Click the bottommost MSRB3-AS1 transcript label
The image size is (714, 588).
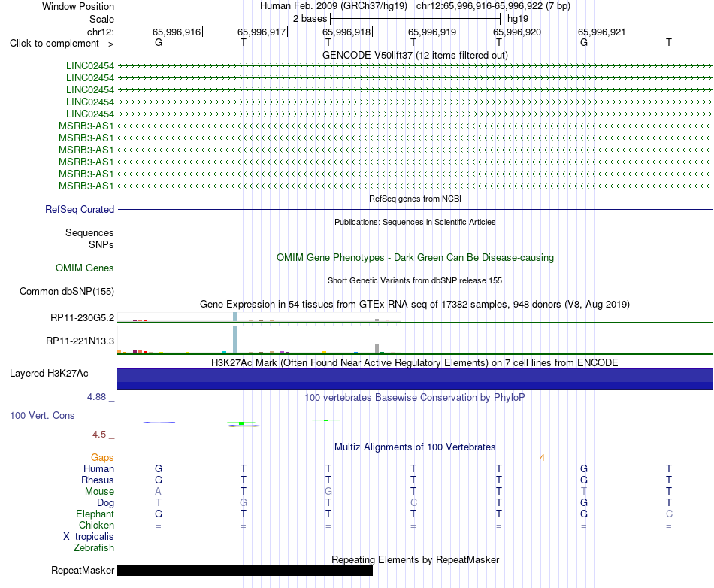pyautogui.click(x=86, y=186)
